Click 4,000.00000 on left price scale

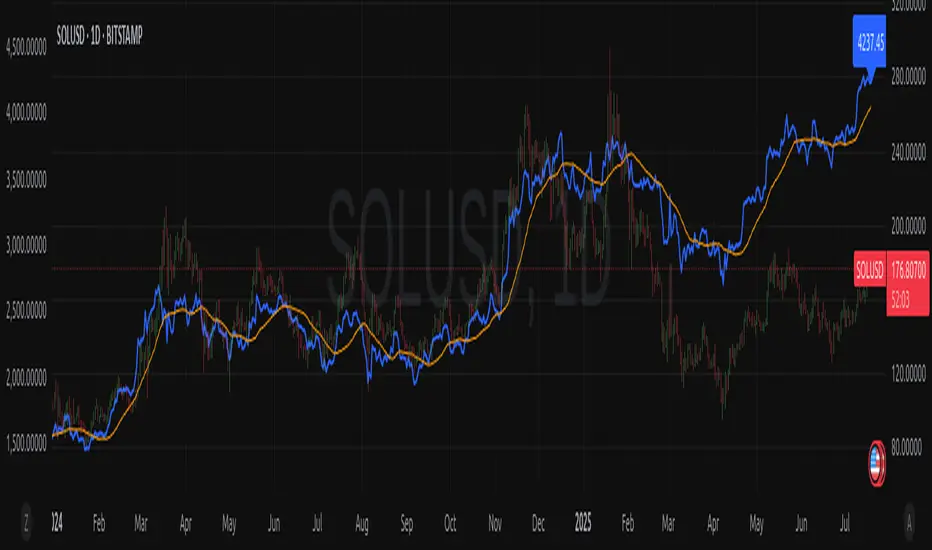[26, 112]
